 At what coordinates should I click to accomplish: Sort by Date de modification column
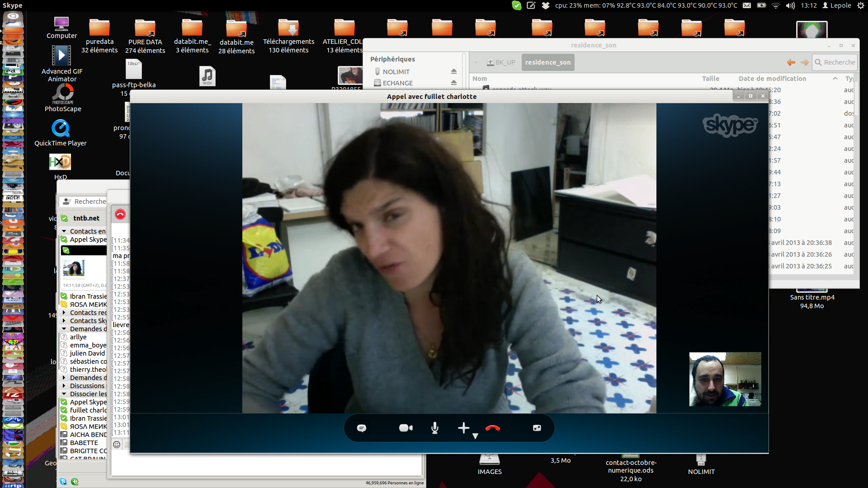coord(772,79)
